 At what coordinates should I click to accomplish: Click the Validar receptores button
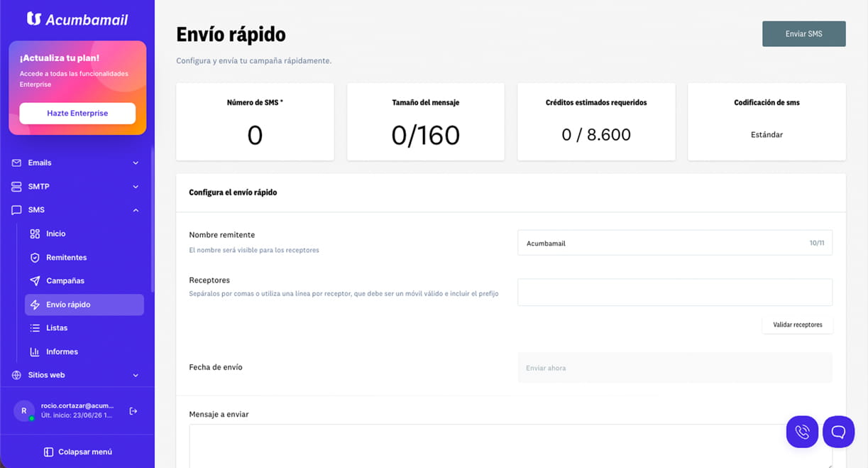(797, 325)
